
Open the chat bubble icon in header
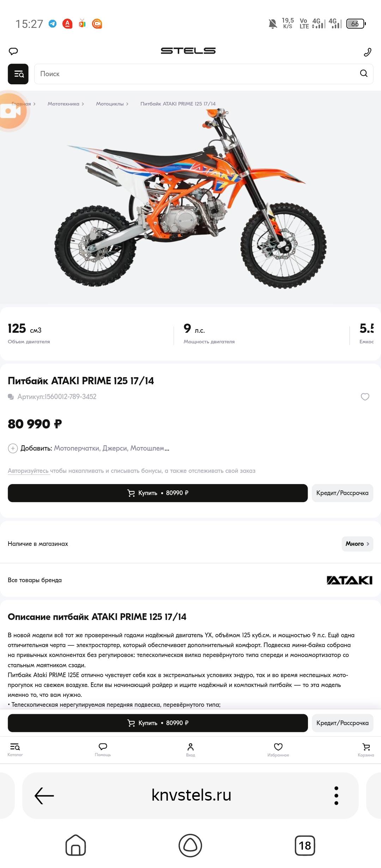coord(13,52)
